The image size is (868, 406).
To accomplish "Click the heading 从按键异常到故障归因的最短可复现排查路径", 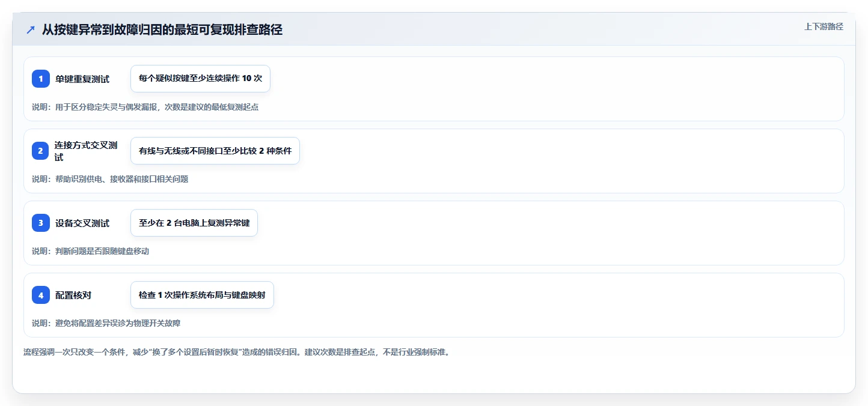I will (x=162, y=29).
